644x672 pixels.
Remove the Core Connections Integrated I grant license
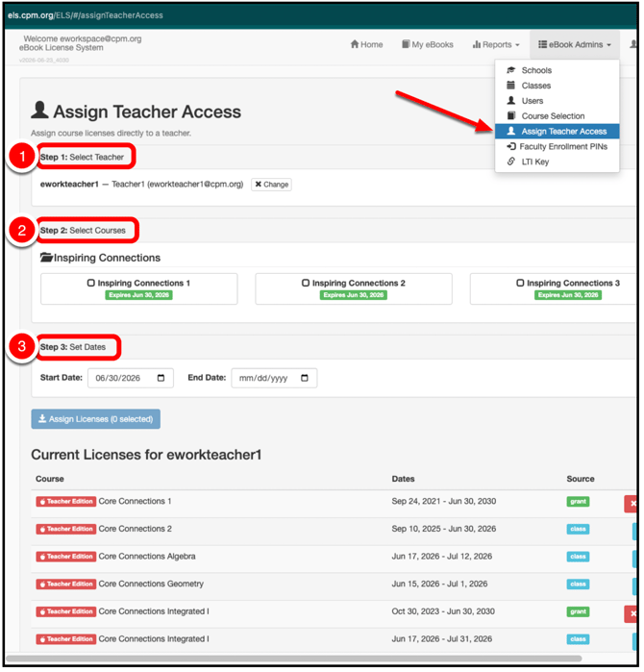tap(632, 616)
